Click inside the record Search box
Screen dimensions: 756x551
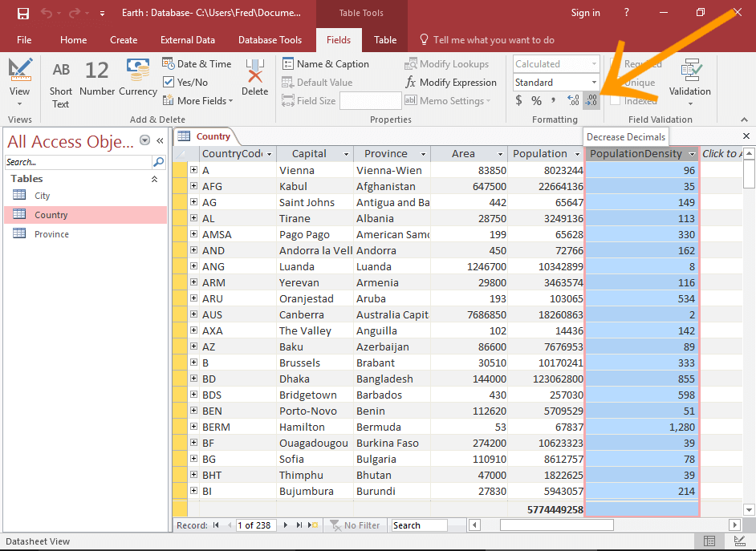click(425, 525)
